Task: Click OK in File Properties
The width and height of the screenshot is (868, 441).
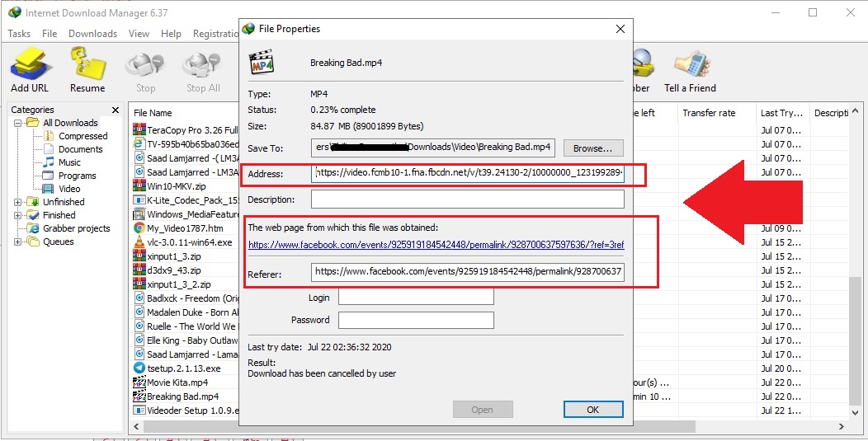Action: tap(593, 410)
